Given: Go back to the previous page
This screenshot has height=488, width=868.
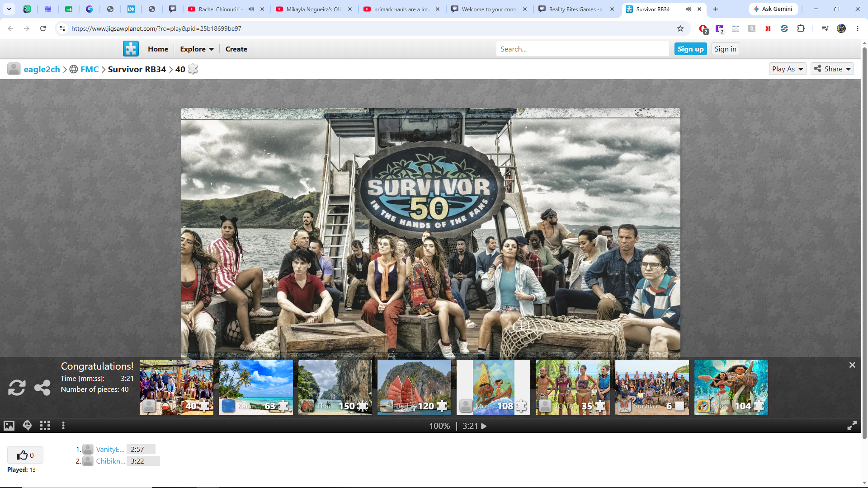Looking at the screenshot, I should tap(10, 28).
